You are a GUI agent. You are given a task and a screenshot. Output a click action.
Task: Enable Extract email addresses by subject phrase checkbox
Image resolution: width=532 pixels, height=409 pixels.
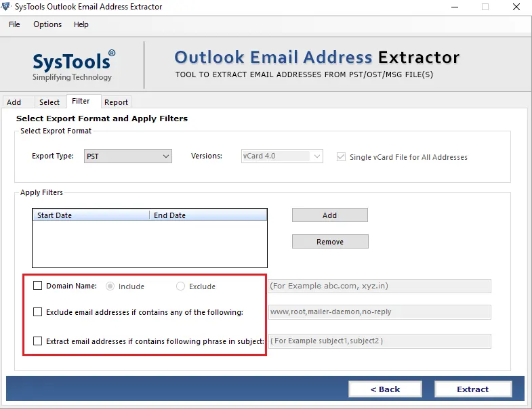coord(38,341)
